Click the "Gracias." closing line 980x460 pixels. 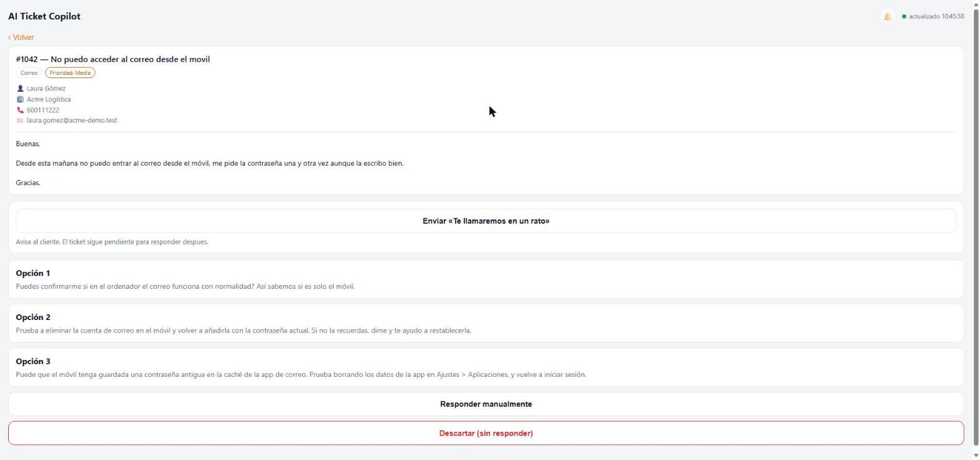28,183
